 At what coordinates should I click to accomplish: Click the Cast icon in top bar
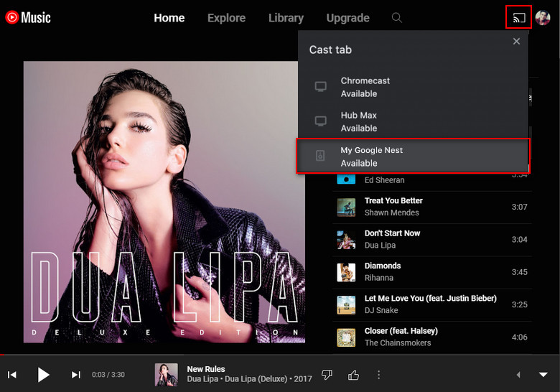coord(518,17)
